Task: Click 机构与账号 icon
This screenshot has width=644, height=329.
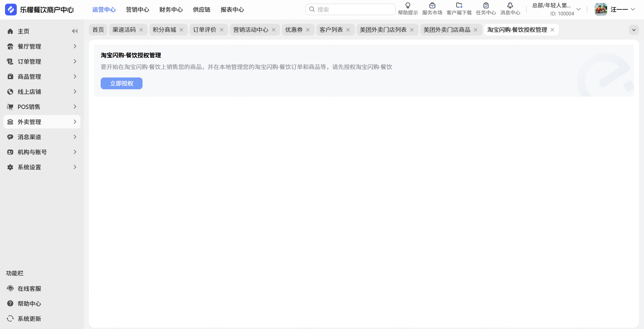Action: coord(10,152)
